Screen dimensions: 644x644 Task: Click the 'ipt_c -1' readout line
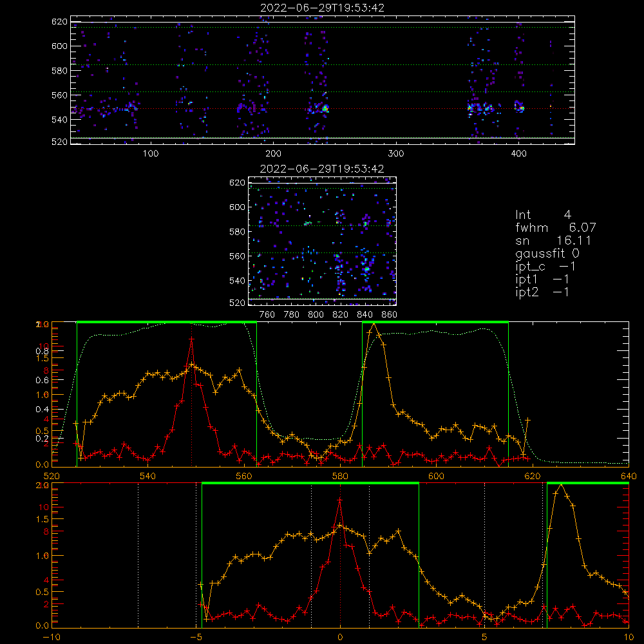click(x=545, y=267)
